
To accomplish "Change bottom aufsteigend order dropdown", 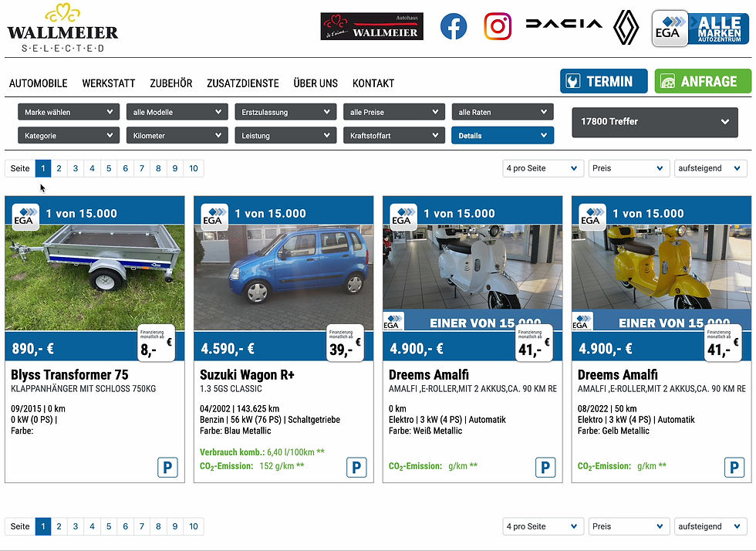I will 710,526.
